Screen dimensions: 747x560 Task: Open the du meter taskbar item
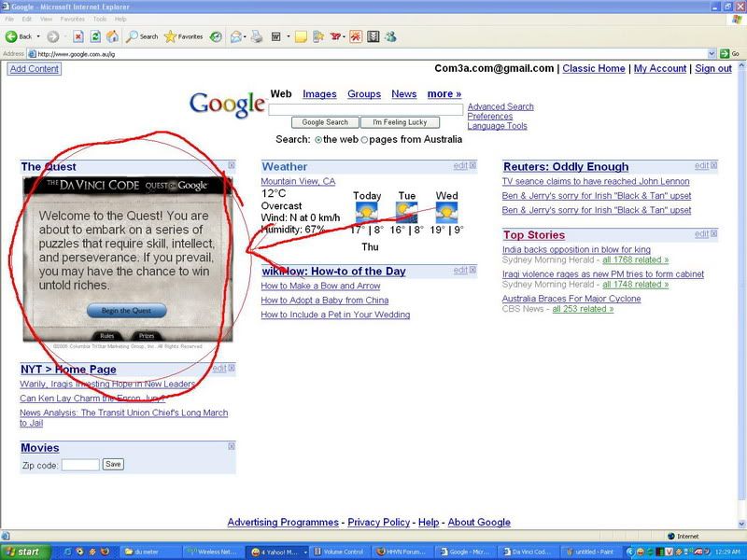point(150,552)
